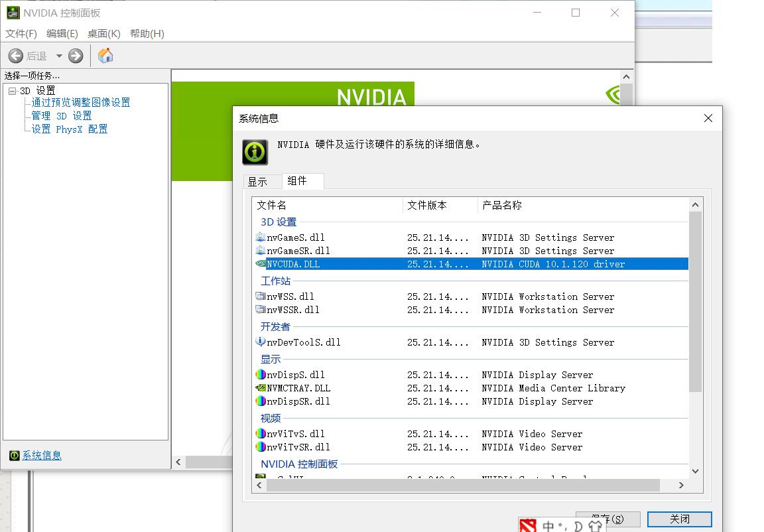Click the main panel scroll left arrow
Viewport: 764px width, 532px height.
tap(178, 462)
